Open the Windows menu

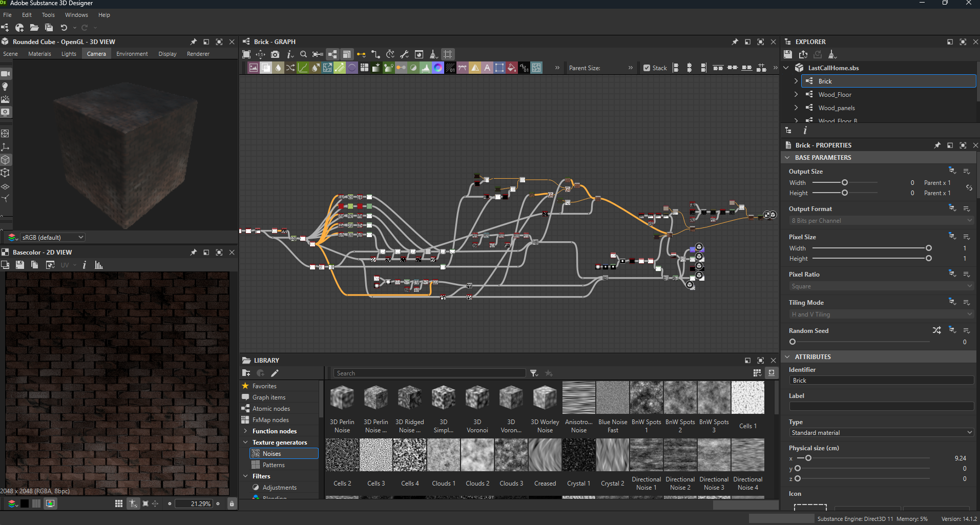pos(76,15)
